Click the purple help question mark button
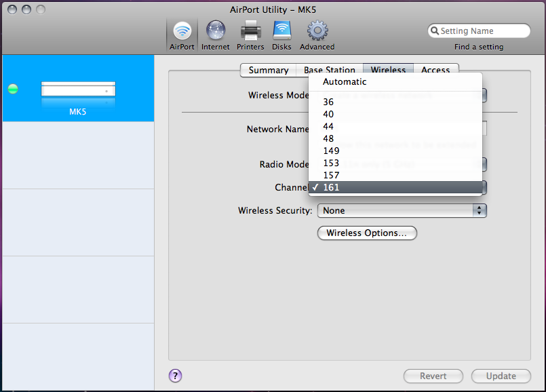The width and height of the screenshot is (546, 392). (175, 376)
